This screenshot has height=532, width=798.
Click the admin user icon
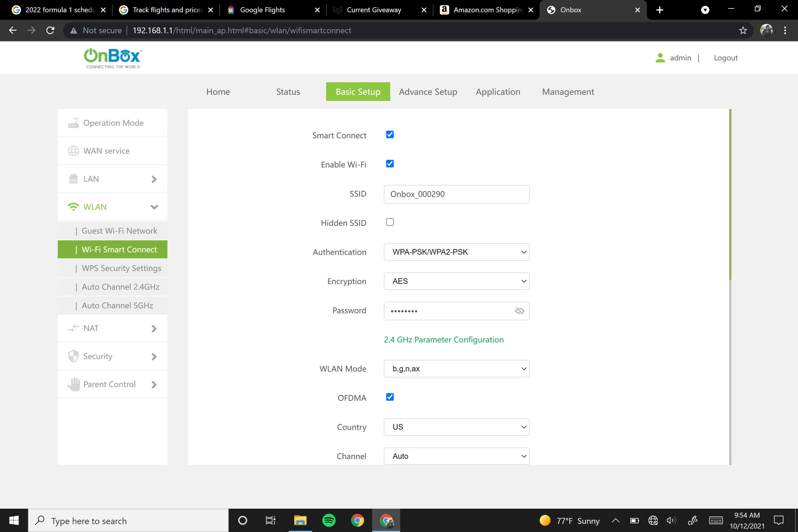tap(660, 58)
